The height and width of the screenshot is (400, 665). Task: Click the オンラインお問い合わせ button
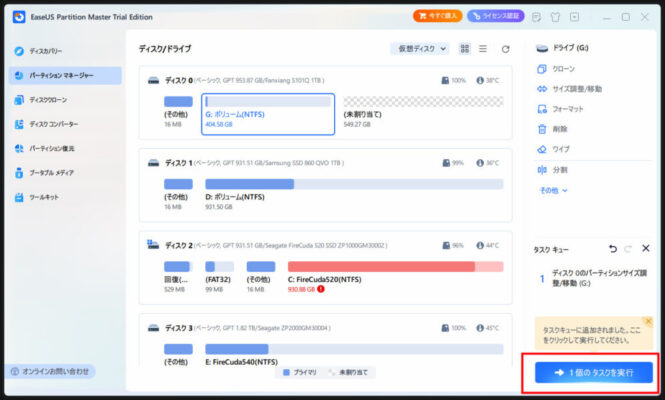coord(50,372)
